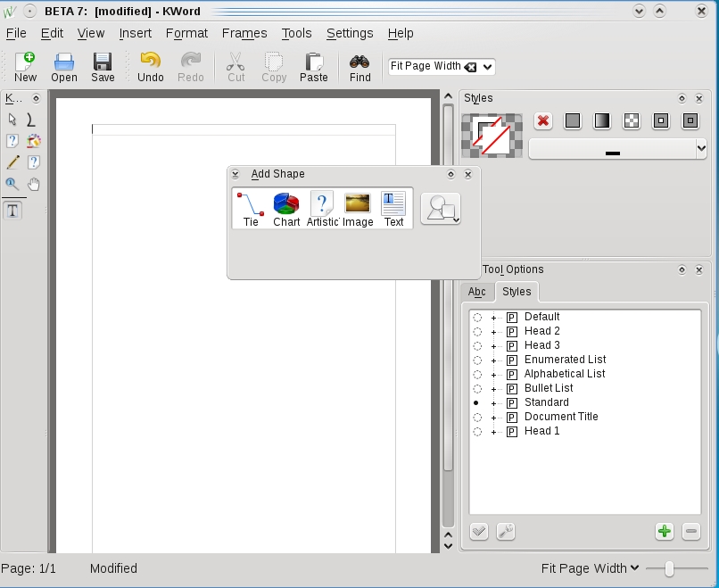The width and height of the screenshot is (719, 588).
Task: Apply gradient fill in Styles panel
Action: click(x=602, y=120)
